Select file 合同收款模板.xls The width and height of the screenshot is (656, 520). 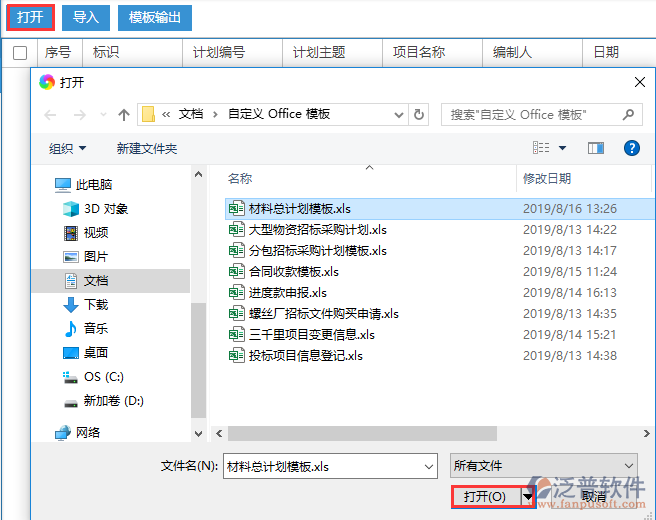point(283,272)
